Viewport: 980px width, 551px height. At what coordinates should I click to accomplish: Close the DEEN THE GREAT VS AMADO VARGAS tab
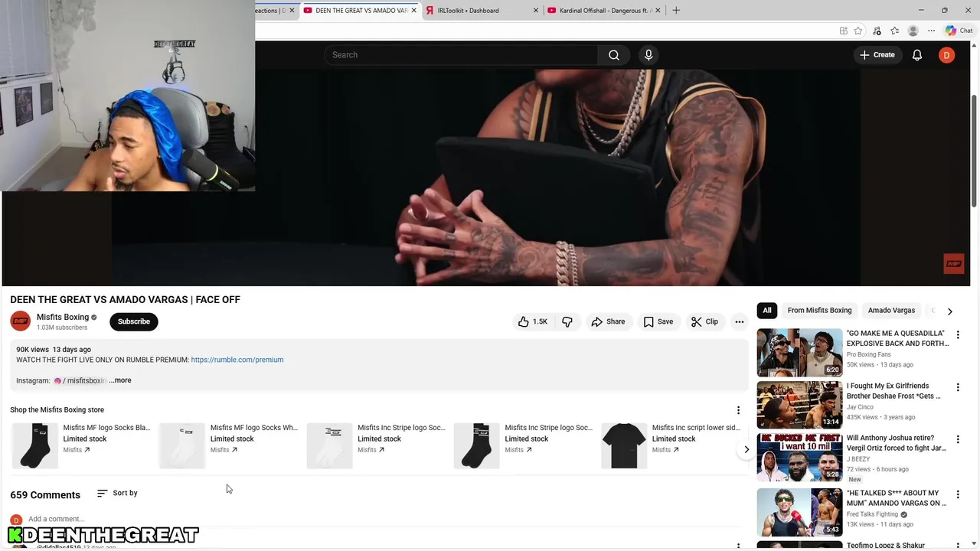pos(413,11)
